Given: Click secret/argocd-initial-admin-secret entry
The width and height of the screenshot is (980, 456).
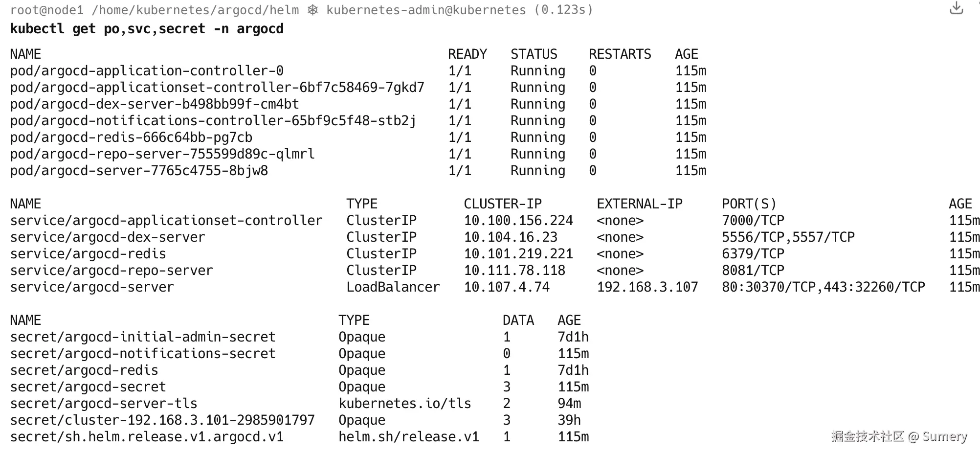Looking at the screenshot, I should click(143, 337).
